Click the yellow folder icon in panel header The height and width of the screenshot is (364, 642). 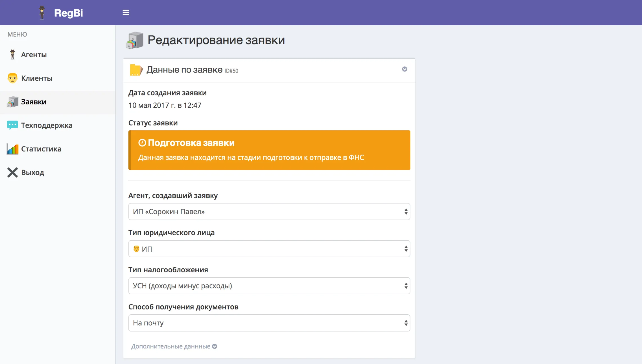pyautogui.click(x=136, y=70)
